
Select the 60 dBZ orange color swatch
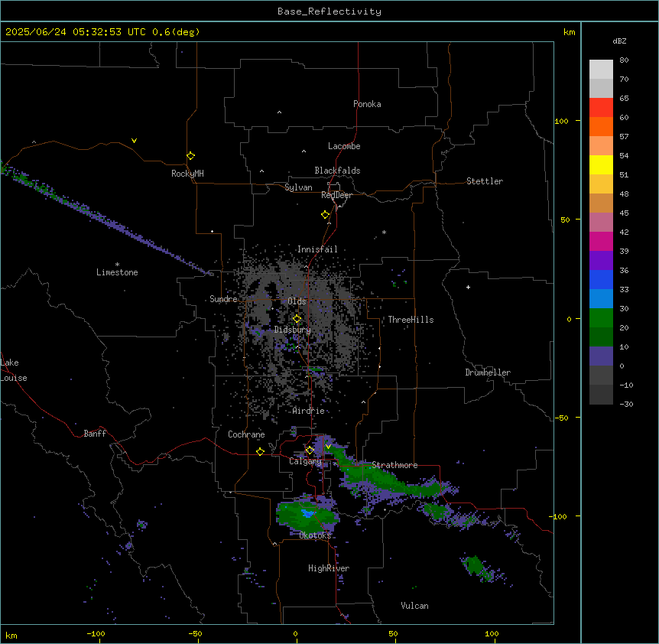coord(601,126)
